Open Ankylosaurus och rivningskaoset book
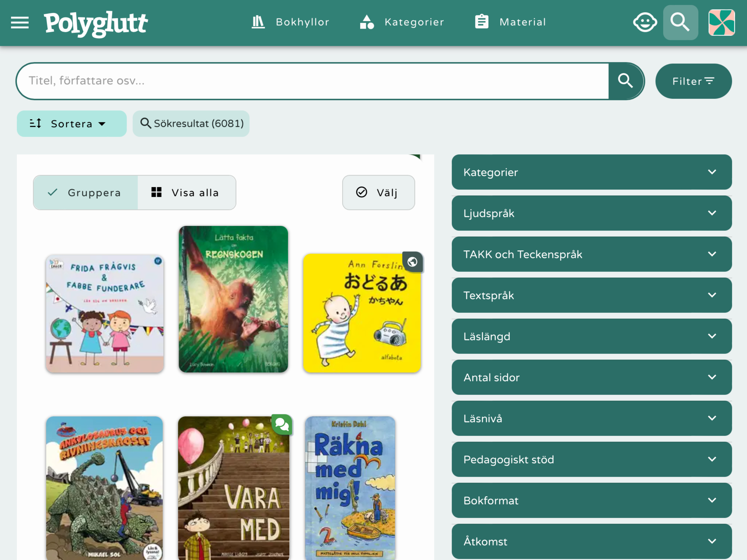 coord(104,488)
